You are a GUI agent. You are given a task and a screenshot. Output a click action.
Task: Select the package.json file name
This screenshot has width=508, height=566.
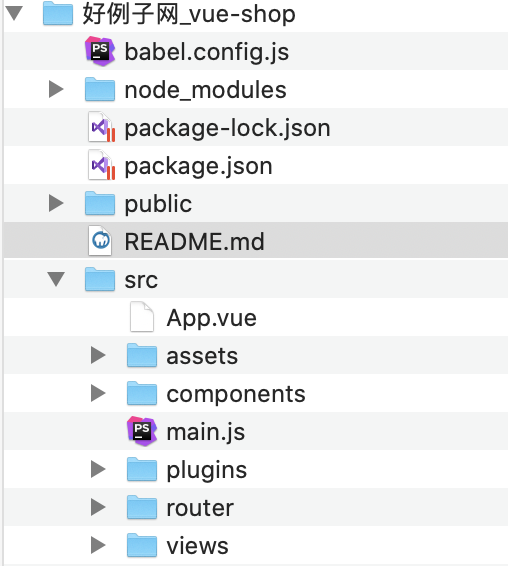coord(198,167)
